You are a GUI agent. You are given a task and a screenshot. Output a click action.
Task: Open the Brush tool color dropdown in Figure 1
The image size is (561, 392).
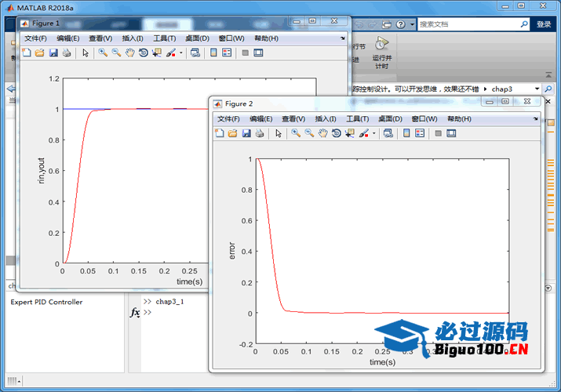point(180,53)
